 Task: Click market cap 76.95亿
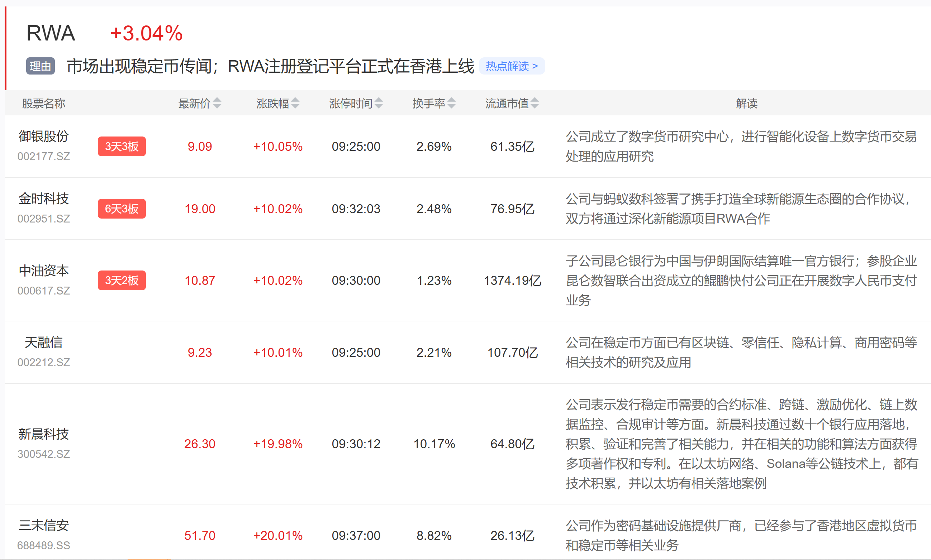tap(512, 209)
